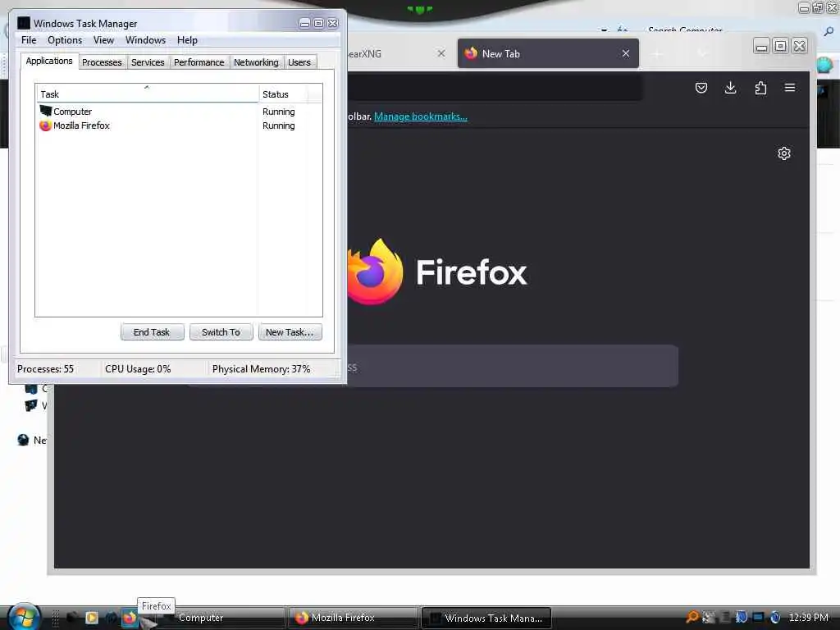840x630 pixels.
Task: Click the Computer taskbar button
Action: [222, 618]
